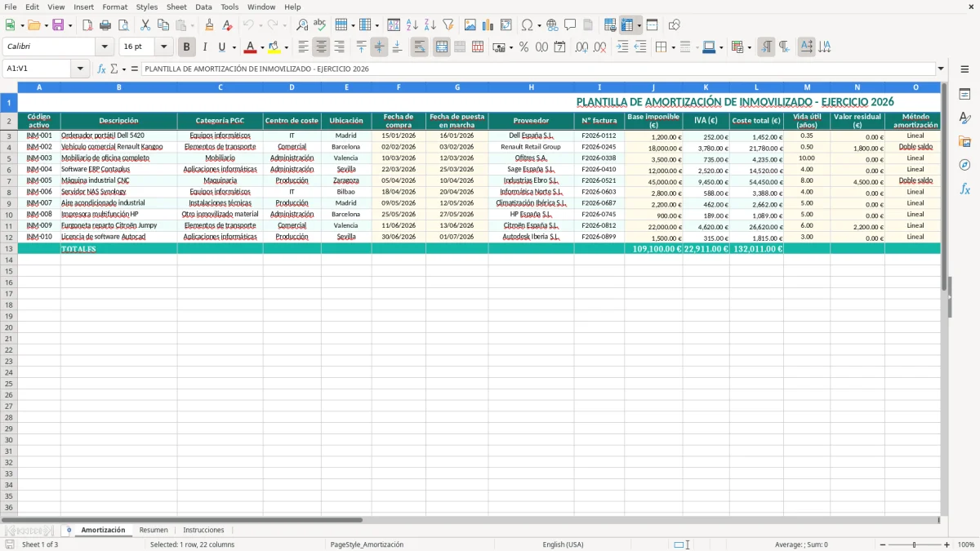Open Borders dropdown arrow
980x551 pixels.
click(673, 47)
